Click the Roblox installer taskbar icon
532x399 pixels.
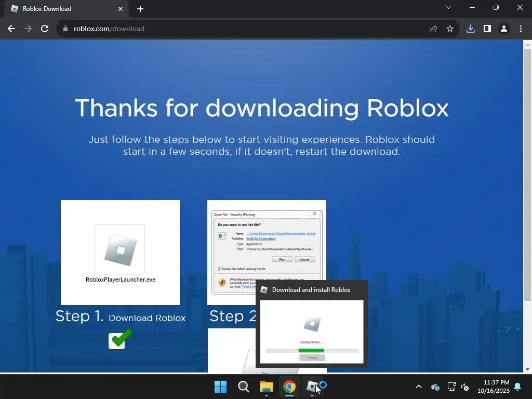click(312, 387)
